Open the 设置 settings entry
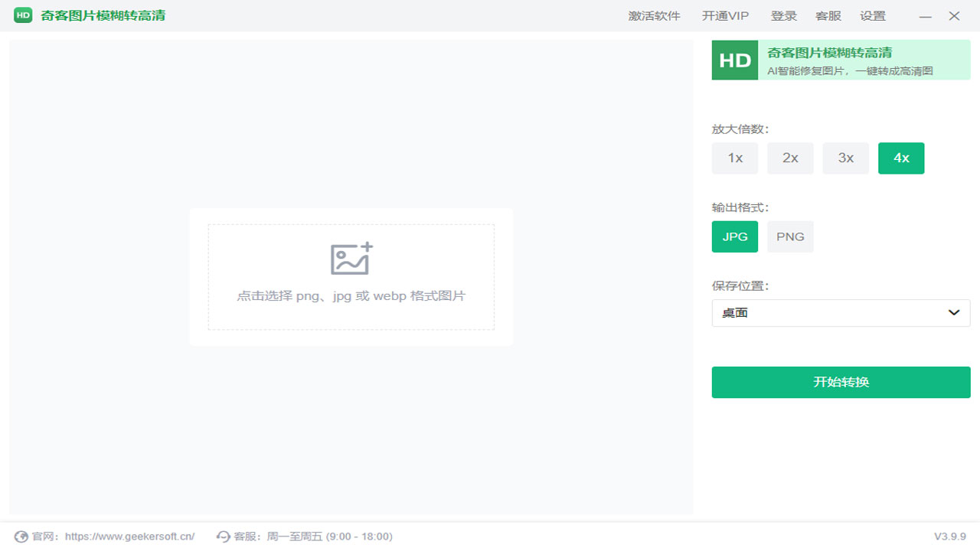The width and height of the screenshot is (980, 551). tap(873, 15)
